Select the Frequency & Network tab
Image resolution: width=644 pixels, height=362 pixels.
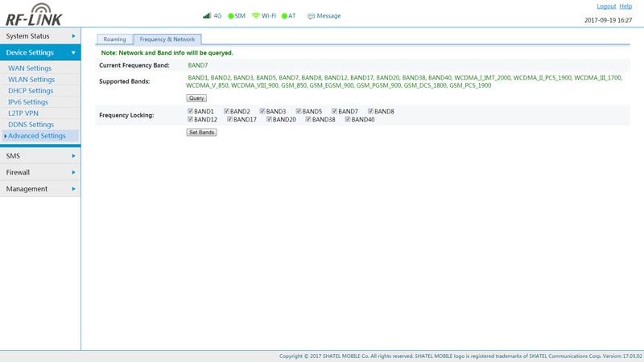[x=167, y=39]
